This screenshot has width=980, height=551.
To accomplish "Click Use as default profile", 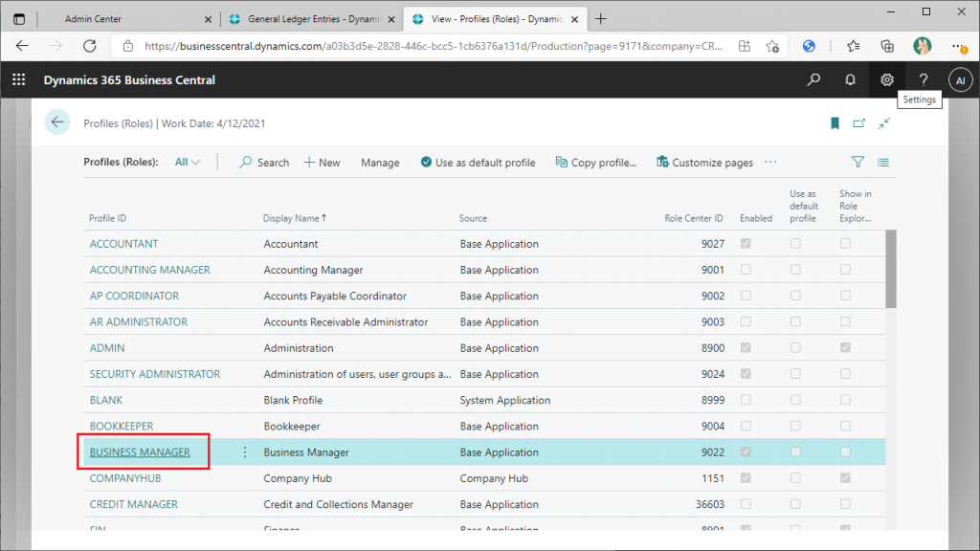I will [x=479, y=163].
